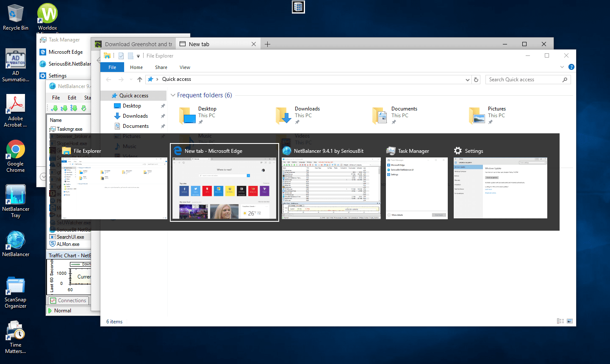Click the pin icon beside Downloads in navigation pane
Screen dimensions: 610x364
point(163,116)
